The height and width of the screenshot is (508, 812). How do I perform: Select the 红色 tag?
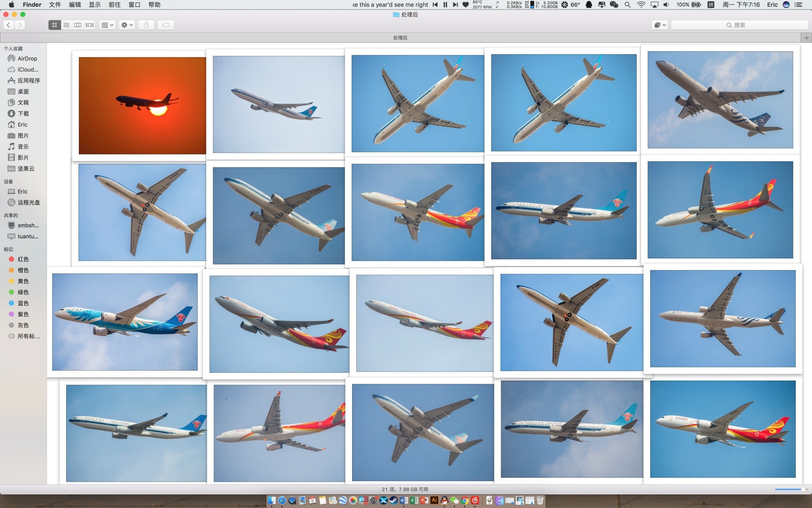click(19, 259)
